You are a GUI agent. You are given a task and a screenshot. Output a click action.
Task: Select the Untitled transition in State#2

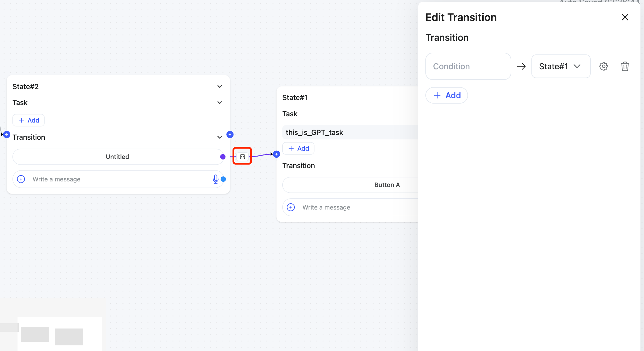pyautogui.click(x=117, y=157)
